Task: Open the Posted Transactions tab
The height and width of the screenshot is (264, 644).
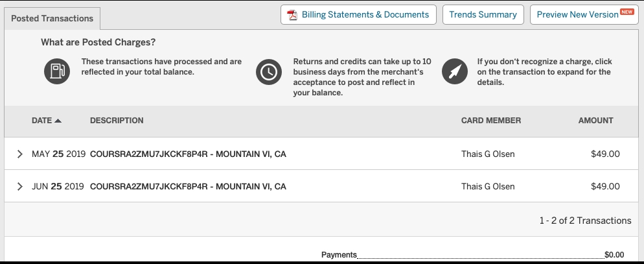Action: 52,19
